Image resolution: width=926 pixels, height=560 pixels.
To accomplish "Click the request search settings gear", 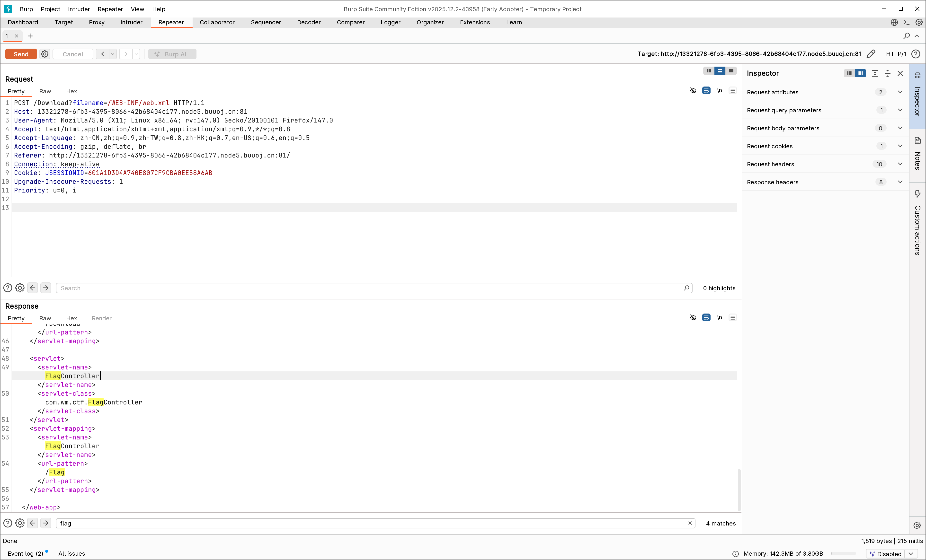I will (x=20, y=288).
